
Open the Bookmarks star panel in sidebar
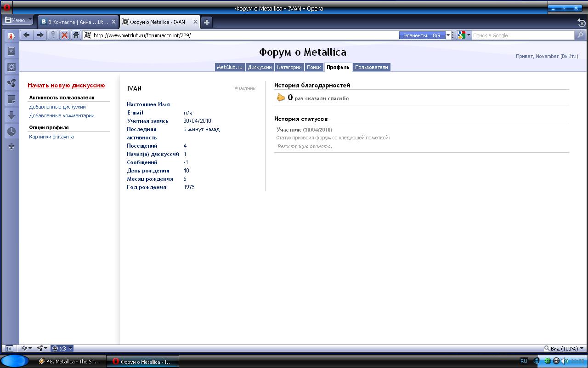coord(11,51)
